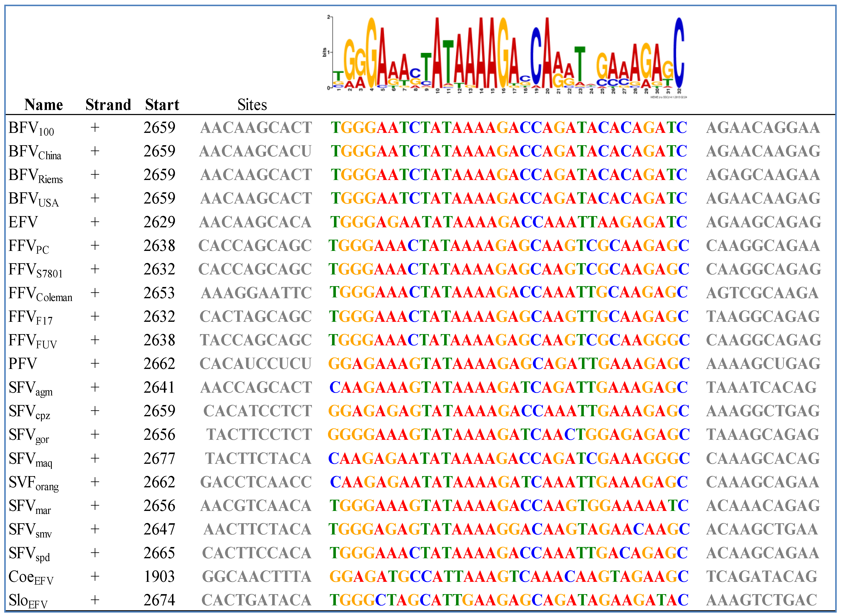Click the CoeEFV start value 1903

click(159, 577)
